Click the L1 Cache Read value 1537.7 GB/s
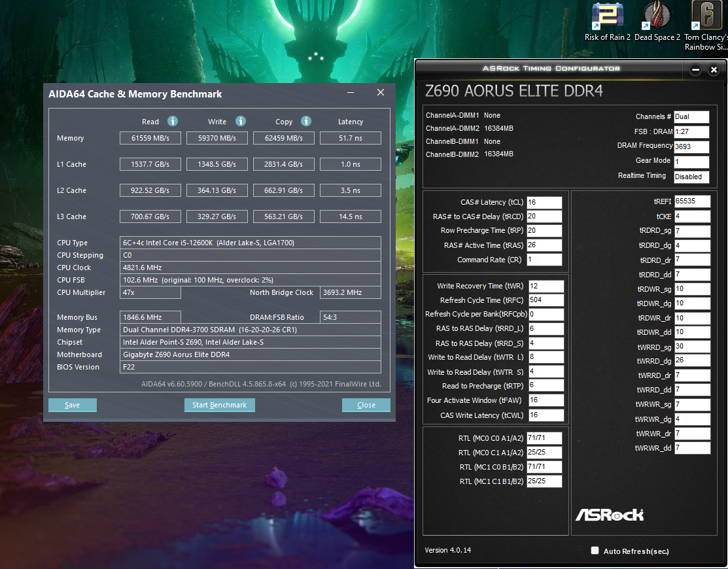This screenshot has width=728, height=569. pos(150,164)
